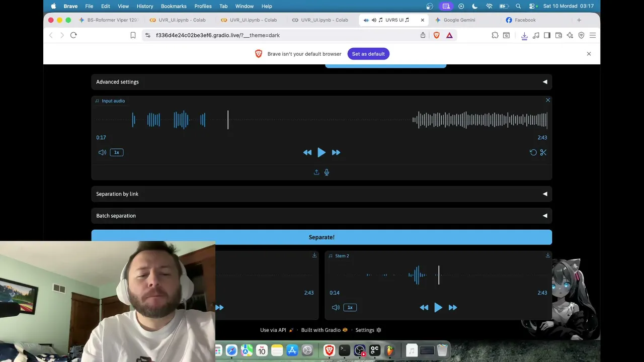Rewind the Input audio track
Viewport: 644px width, 362px height.
[x=307, y=152]
